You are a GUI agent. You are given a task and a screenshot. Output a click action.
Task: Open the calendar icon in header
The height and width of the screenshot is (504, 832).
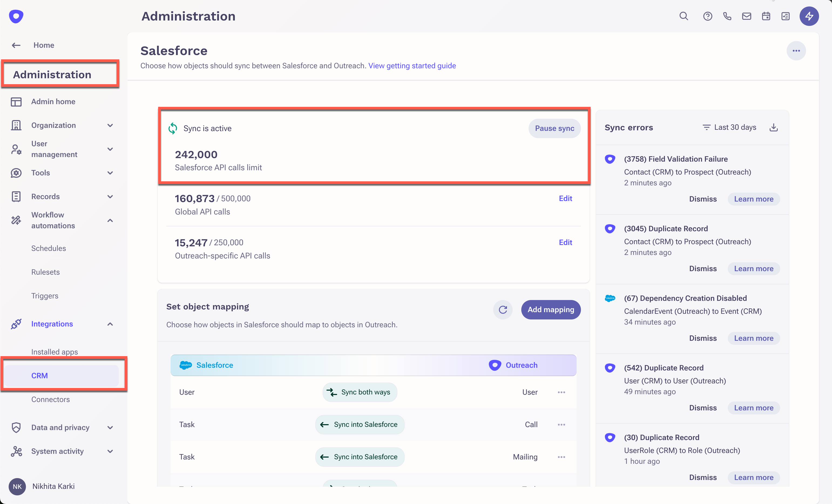(766, 16)
